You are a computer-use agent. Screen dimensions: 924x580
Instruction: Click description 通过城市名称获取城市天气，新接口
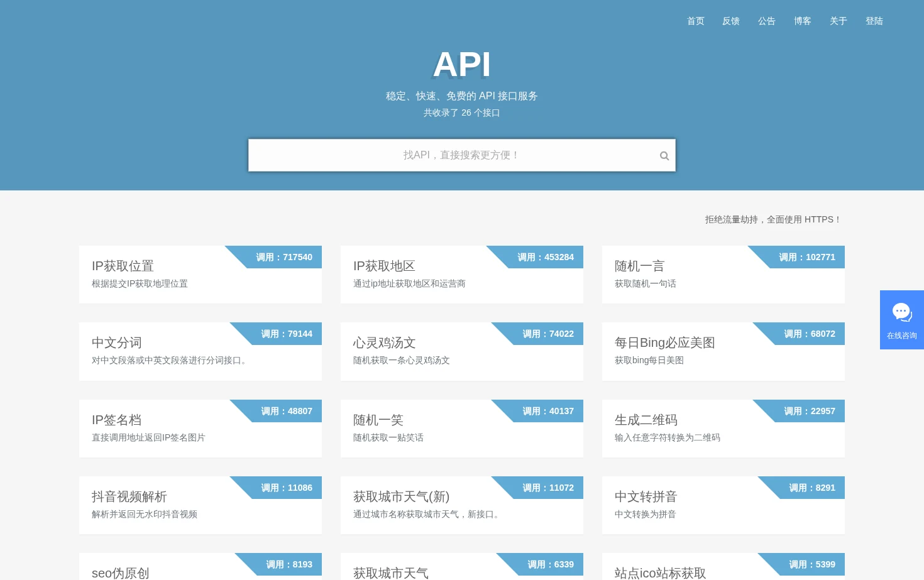pos(427,514)
